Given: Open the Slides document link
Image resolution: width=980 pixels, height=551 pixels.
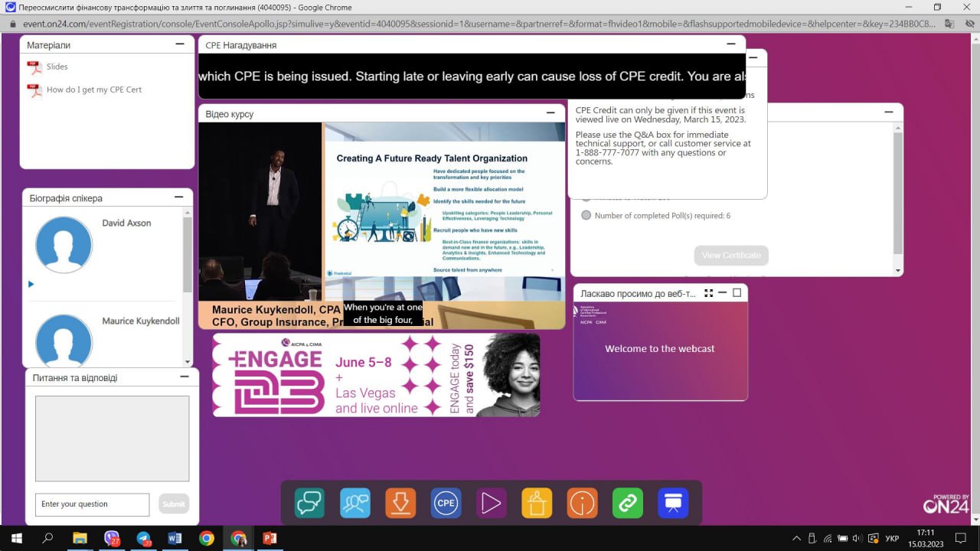Looking at the screenshot, I should click(57, 67).
